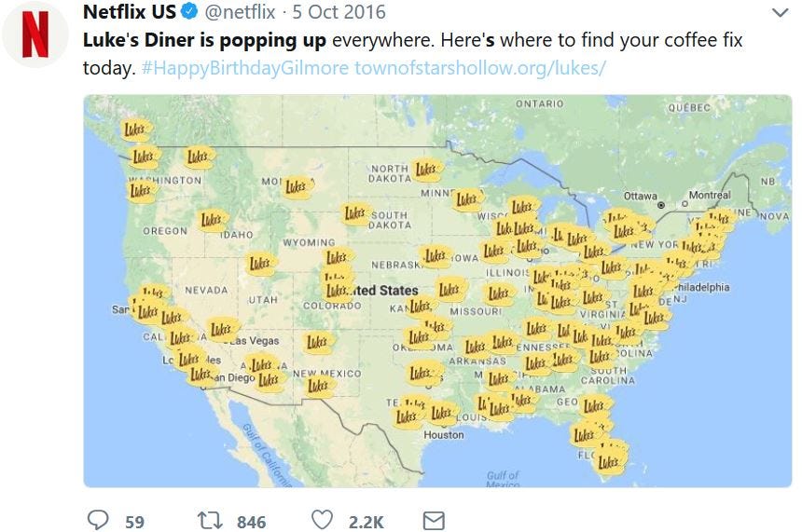The width and height of the screenshot is (802, 532).
Task: Open the 5 Oct 2016 timestamp
Action: click(339, 12)
